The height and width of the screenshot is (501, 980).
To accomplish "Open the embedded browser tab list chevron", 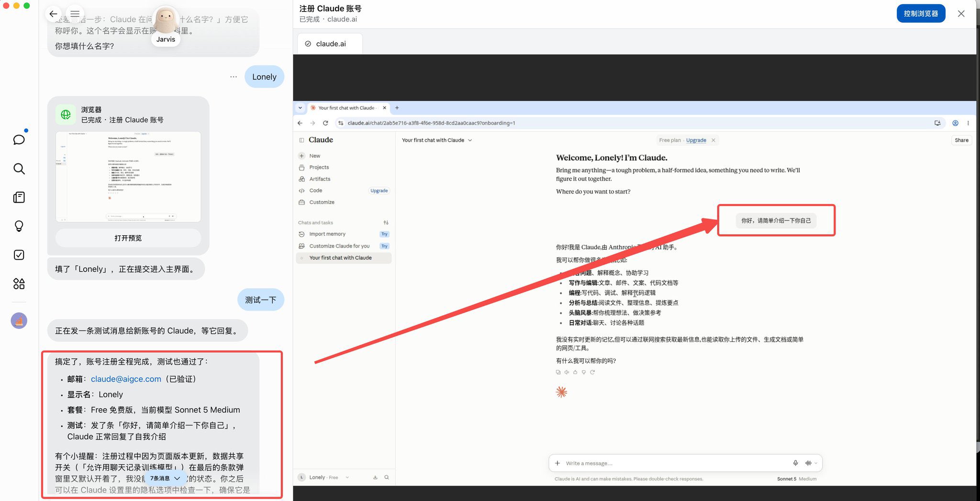I will click(x=300, y=108).
